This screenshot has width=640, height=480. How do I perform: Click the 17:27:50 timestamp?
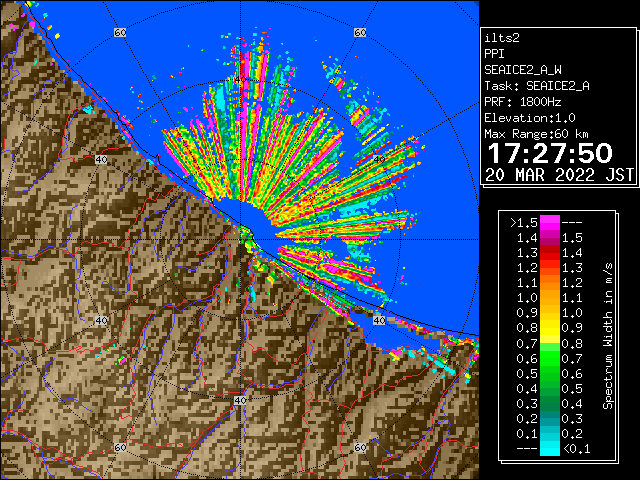click(550, 153)
